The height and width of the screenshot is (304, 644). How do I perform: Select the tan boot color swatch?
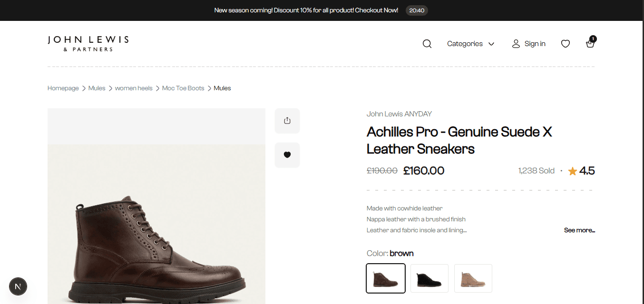473,278
